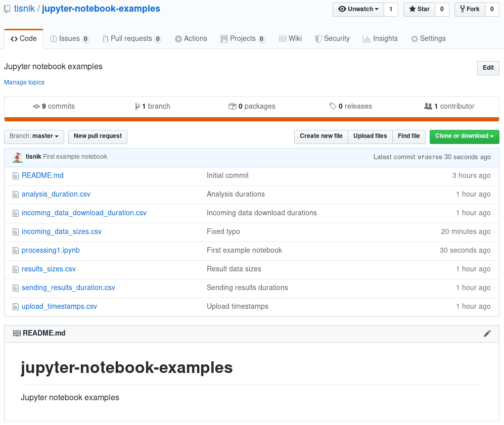Click the packages box icon
This screenshot has width=504, height=425.
click(x=233, y=107)
